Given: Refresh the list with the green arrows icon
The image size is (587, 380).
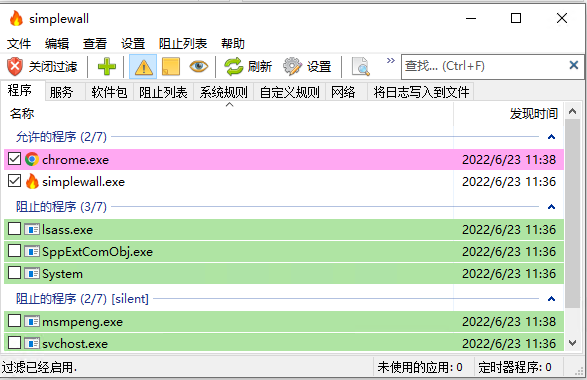Looking at the screenshot, I should (x=234, y=67).
